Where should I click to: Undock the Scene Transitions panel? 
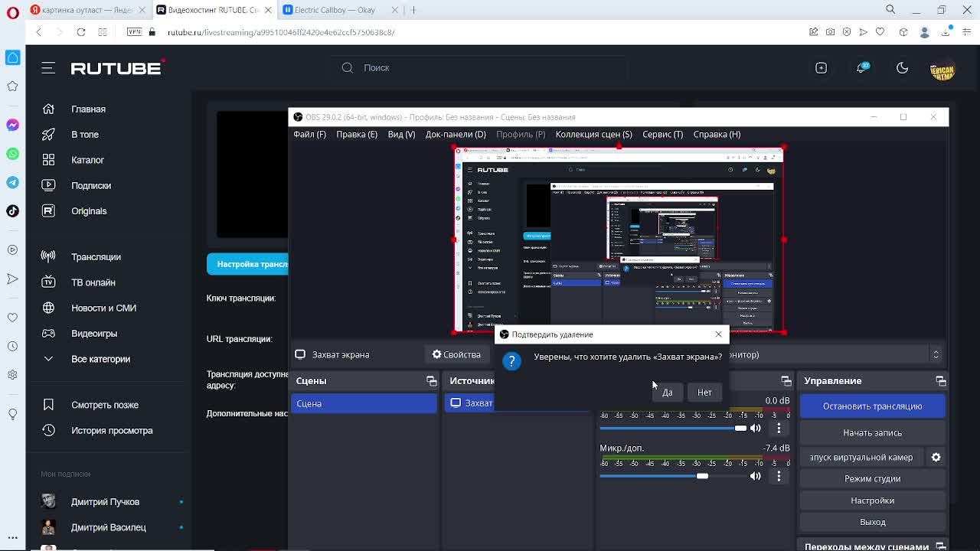tap(941, 546)
